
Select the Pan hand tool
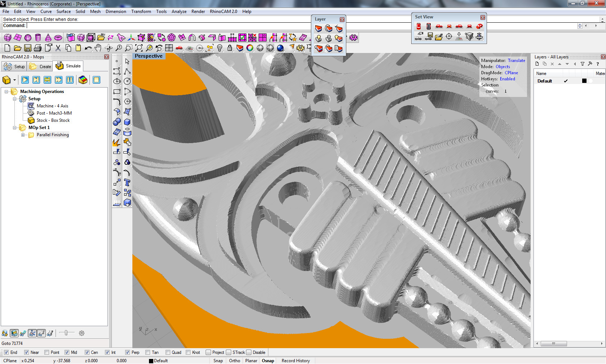[x=98, y=48]
